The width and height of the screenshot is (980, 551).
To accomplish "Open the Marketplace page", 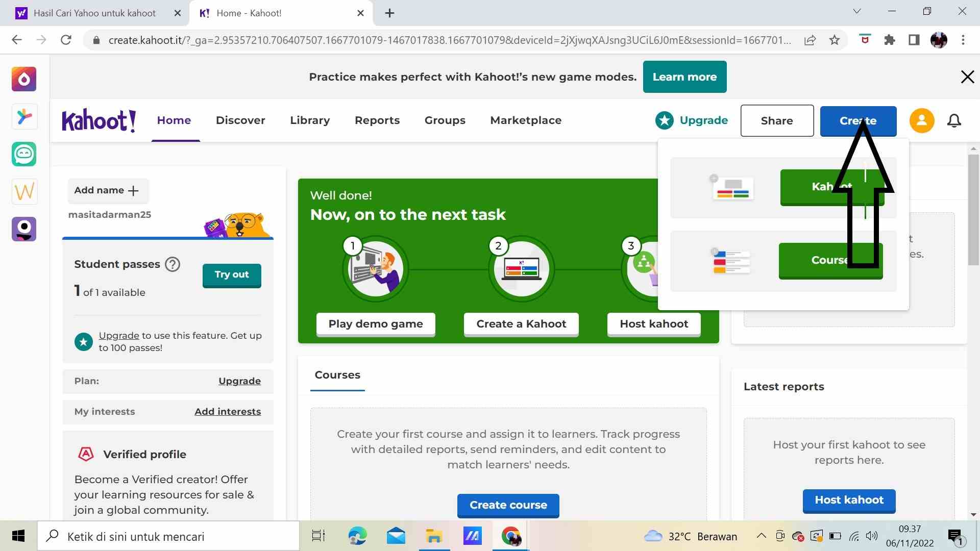I will click(526, 120).
